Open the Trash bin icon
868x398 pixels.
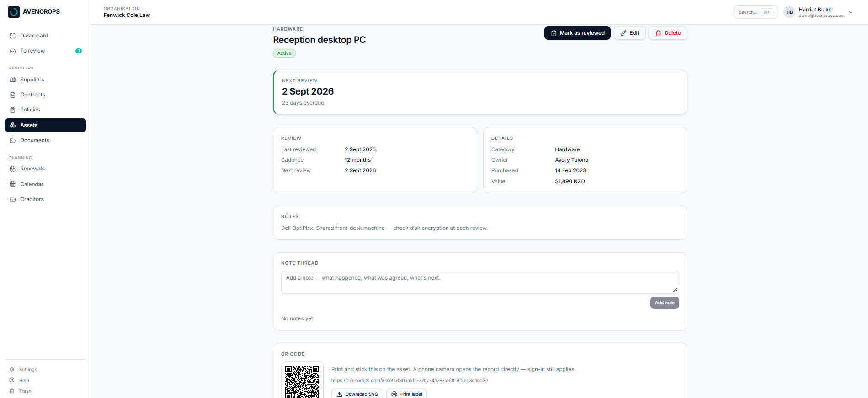pos(12,391)
